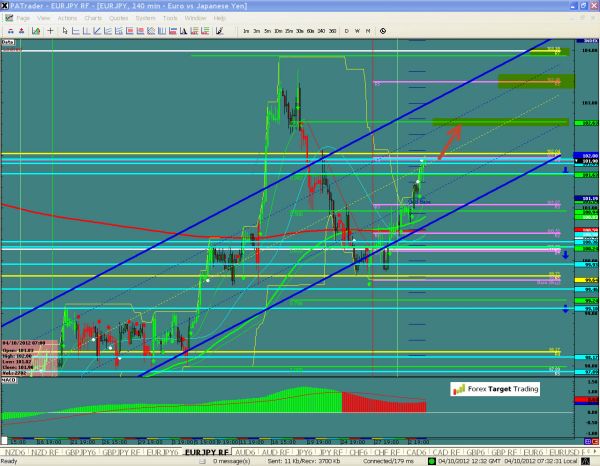This screenshot has height=466, width=600.
Task: Toggle the 1m timeframe button
Action: coord(246,31)
